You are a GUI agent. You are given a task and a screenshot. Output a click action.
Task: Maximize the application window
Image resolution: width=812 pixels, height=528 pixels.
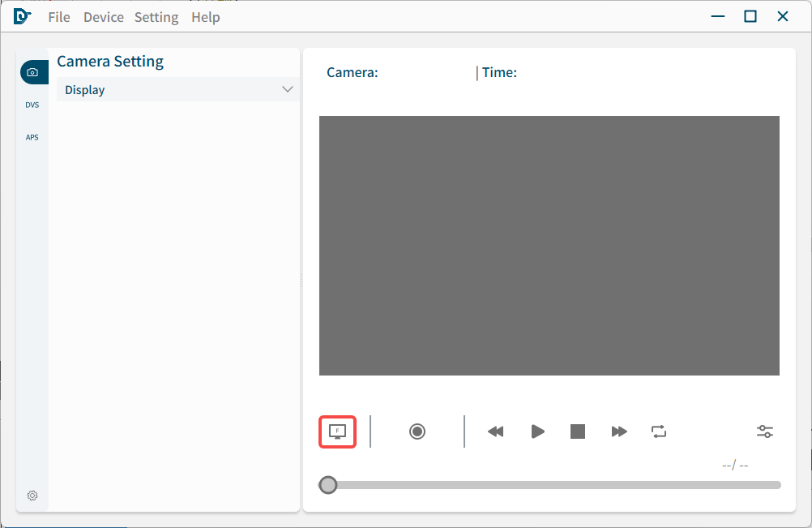coord(750,16)
